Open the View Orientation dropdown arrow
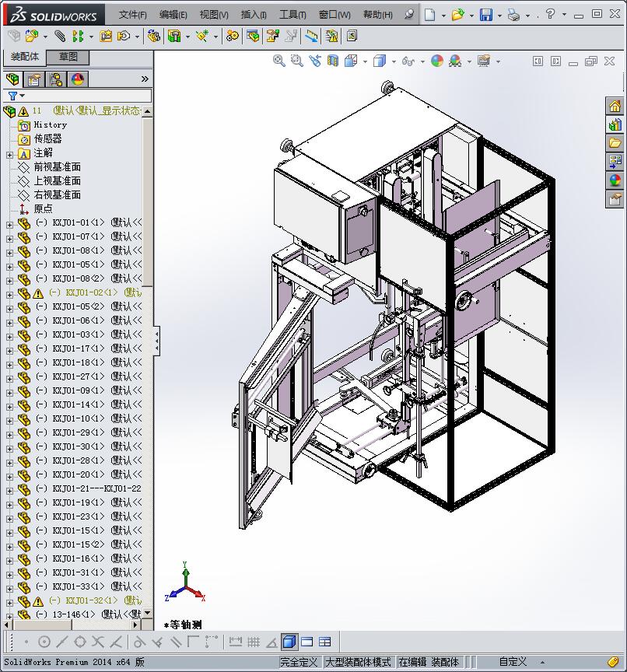The height and width of the screenshot is (672, 627). tap(365, 61)
